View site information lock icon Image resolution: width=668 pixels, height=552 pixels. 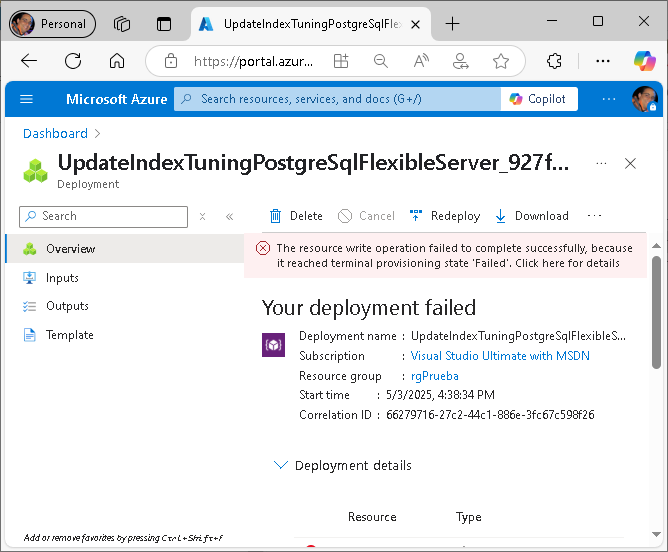coord(171,61)
